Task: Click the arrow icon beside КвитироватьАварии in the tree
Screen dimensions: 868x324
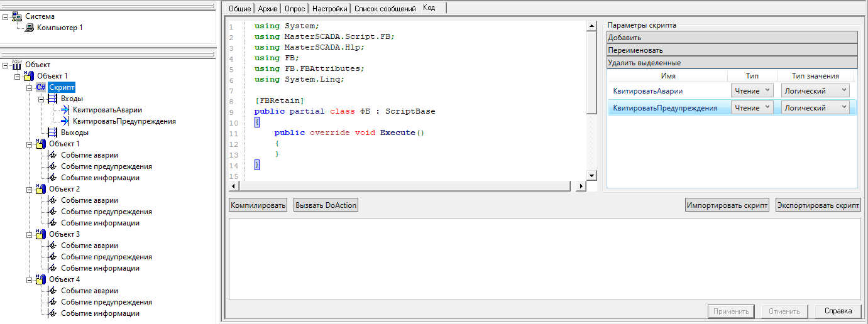Action: point(65,110)
